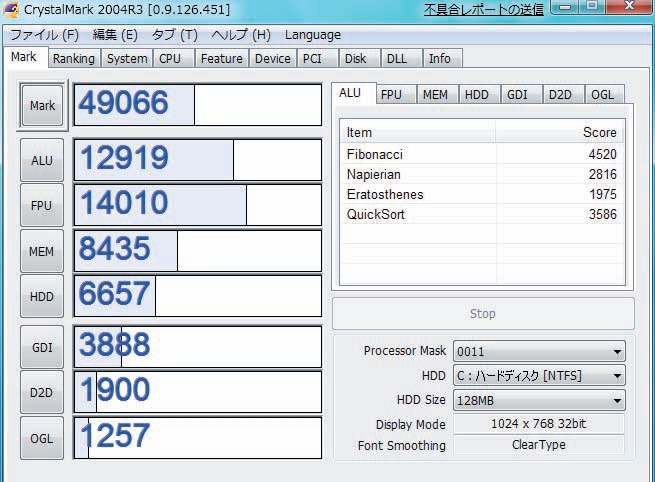The height and width of the screenshot is (482, 655).
Task: Select the QuickSort row
Action: click(482, 214)
